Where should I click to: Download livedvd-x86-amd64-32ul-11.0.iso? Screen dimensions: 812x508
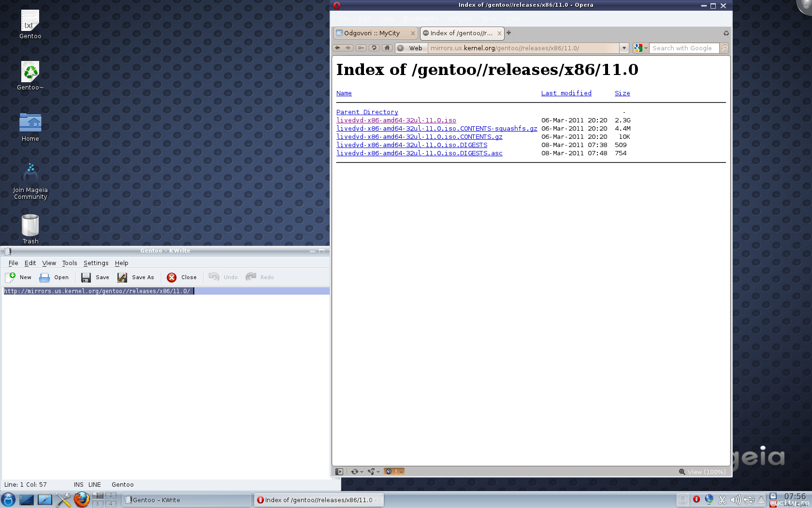[396, 120]
